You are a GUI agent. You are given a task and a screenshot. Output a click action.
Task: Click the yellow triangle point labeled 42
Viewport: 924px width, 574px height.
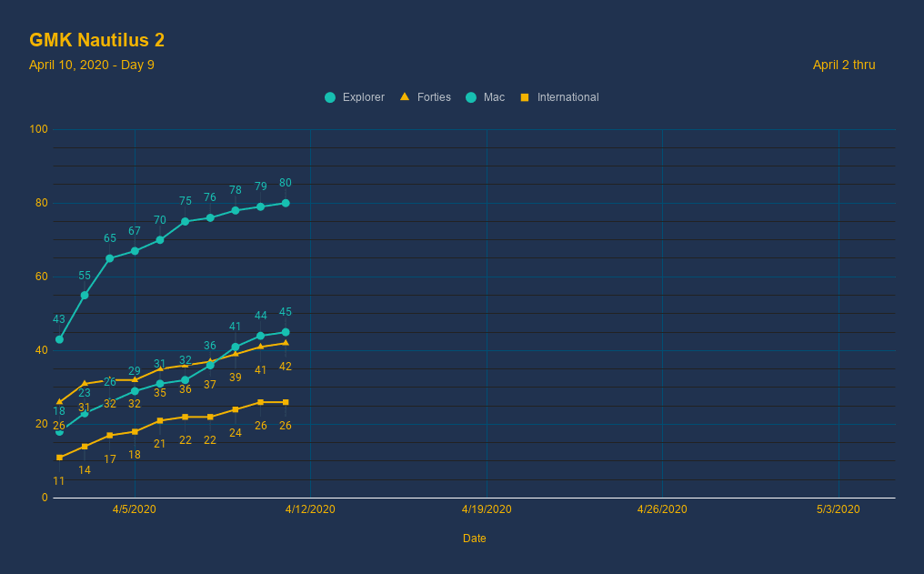(x=286, y=343)
